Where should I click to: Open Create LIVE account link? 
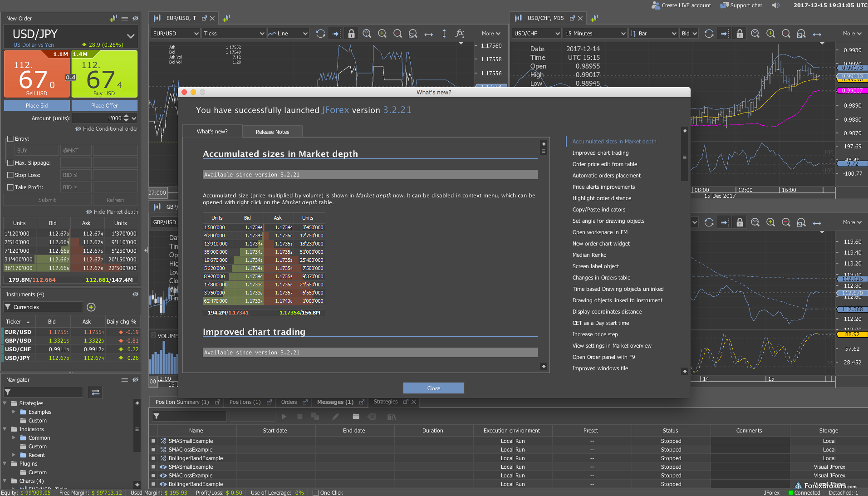(681, 5)
